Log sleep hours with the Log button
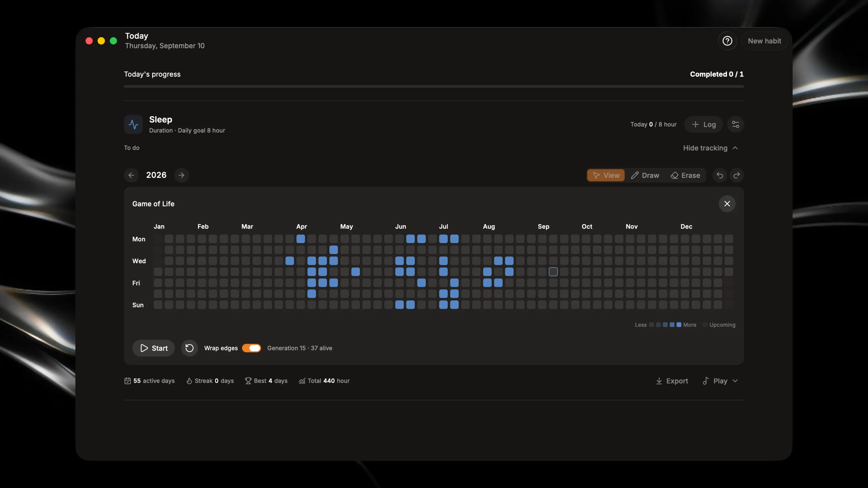Viewport: 868px width, 488px height. pos(704,124)
